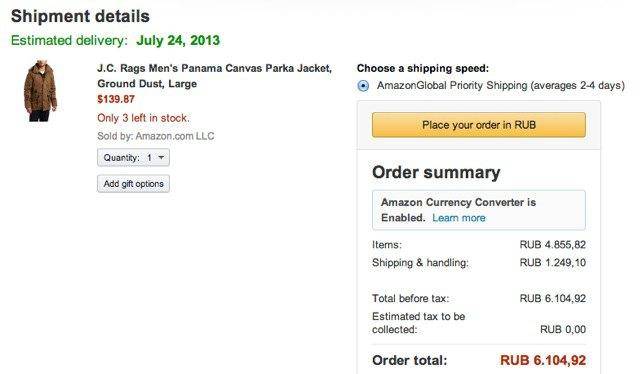Screen dimensions: 640x374
Task: Click the Items amount RUB 4.855,82
Action: point(553,245)
